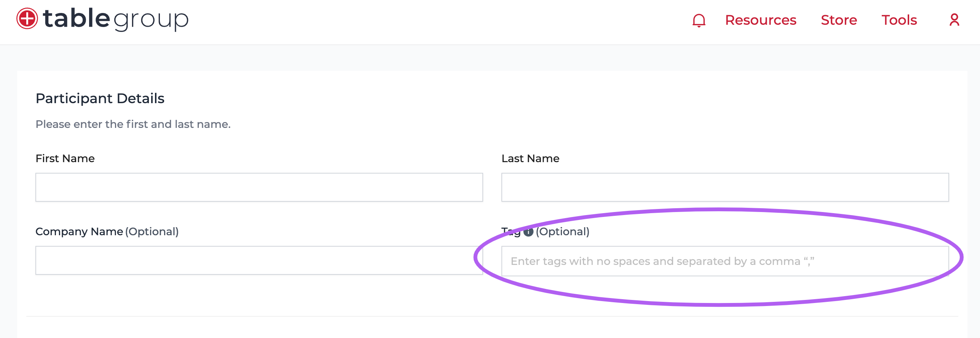Screen dimensions: 980x338
Task: Focus the Company Name input box
Action: point(259,260)
